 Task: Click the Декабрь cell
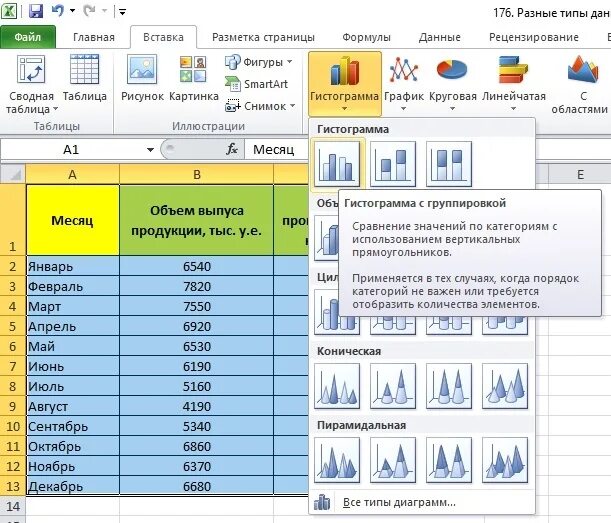click(x=72, y=486)
